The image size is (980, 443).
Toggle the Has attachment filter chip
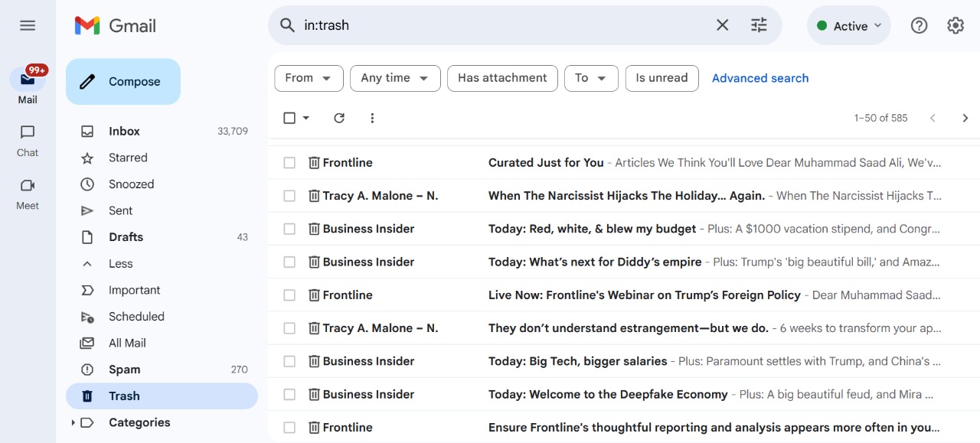502,78
